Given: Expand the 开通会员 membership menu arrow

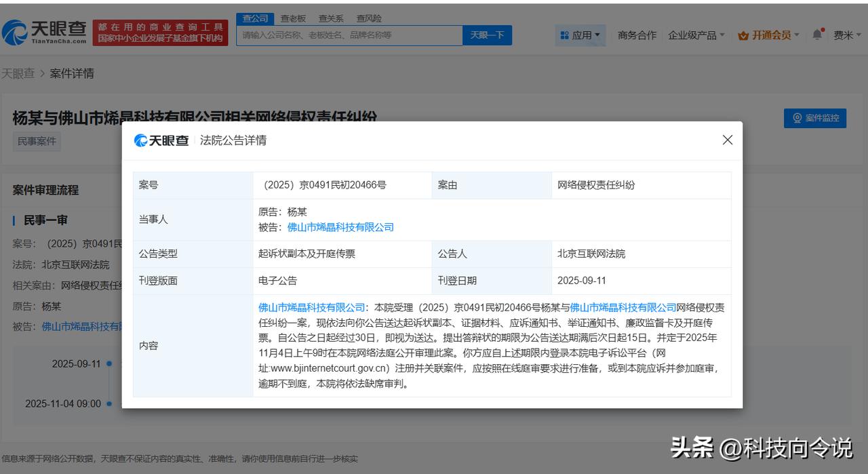Looking at the screenshot, I should (x=797, y=35).
